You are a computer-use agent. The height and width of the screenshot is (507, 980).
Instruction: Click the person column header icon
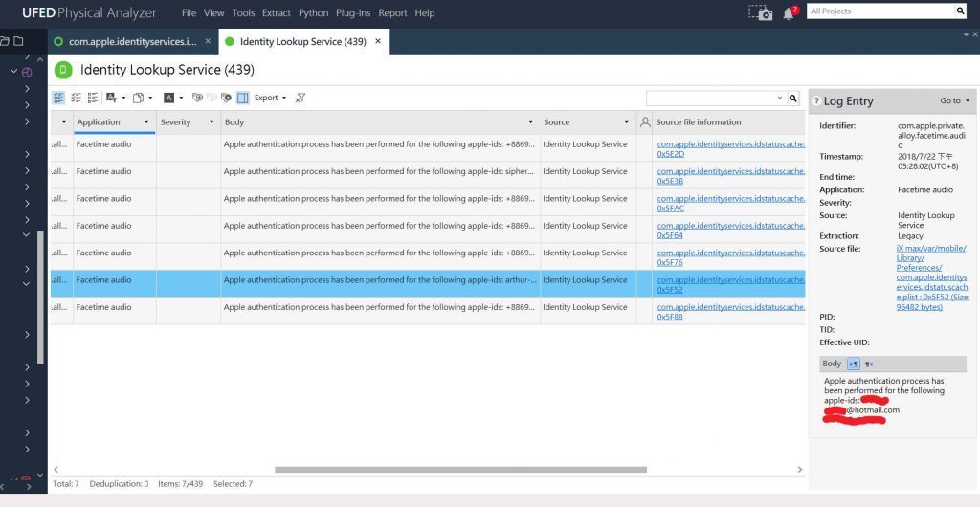(645, 122)
